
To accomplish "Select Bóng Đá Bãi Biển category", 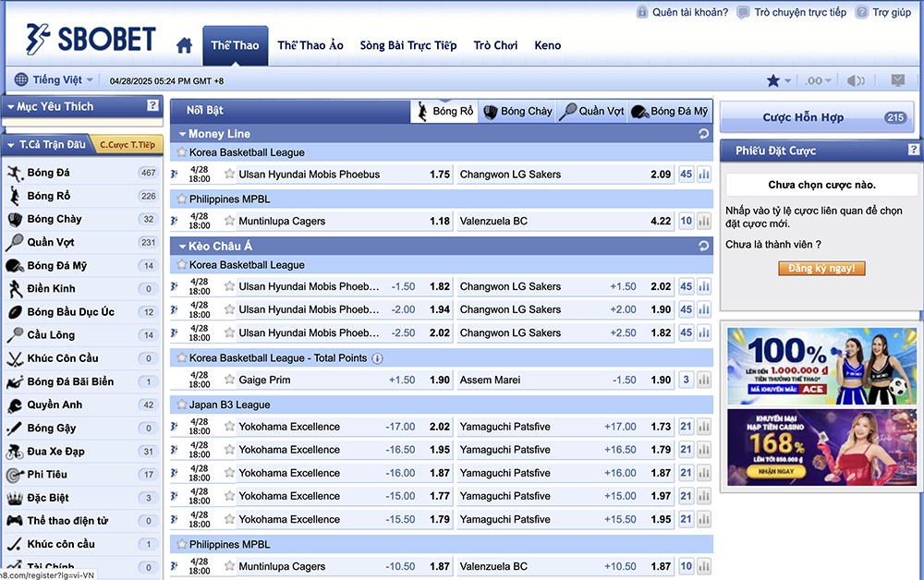I will click(x=82, y=381).
